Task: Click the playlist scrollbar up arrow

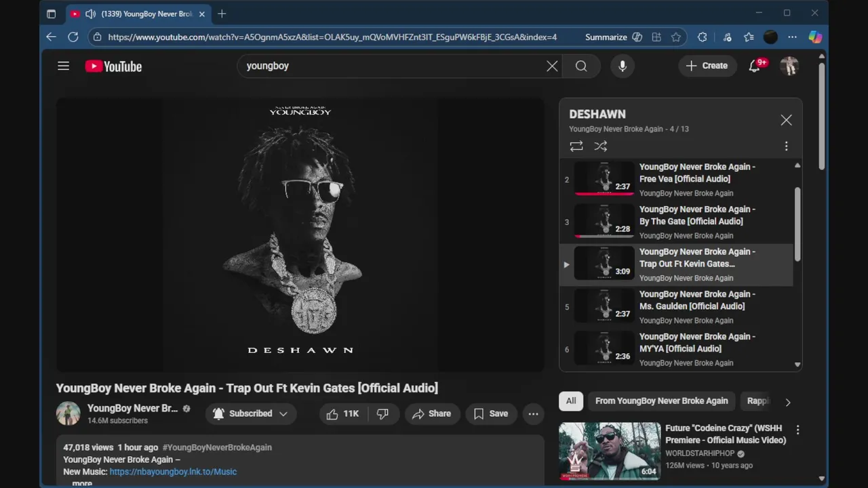Action: pos(797,165)
